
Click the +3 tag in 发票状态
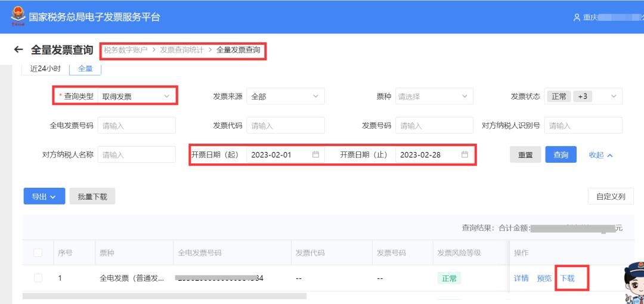point(583,96)
